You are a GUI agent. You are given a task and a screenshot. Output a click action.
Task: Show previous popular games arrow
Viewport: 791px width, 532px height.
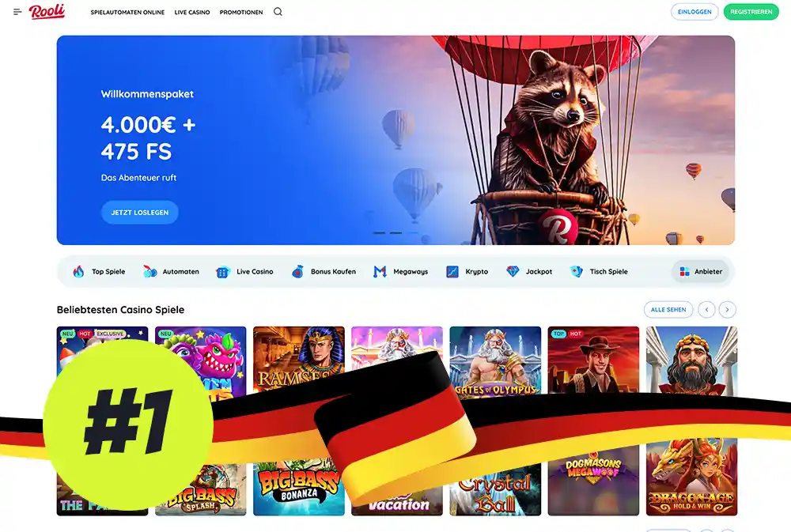[x=706, y=310]
